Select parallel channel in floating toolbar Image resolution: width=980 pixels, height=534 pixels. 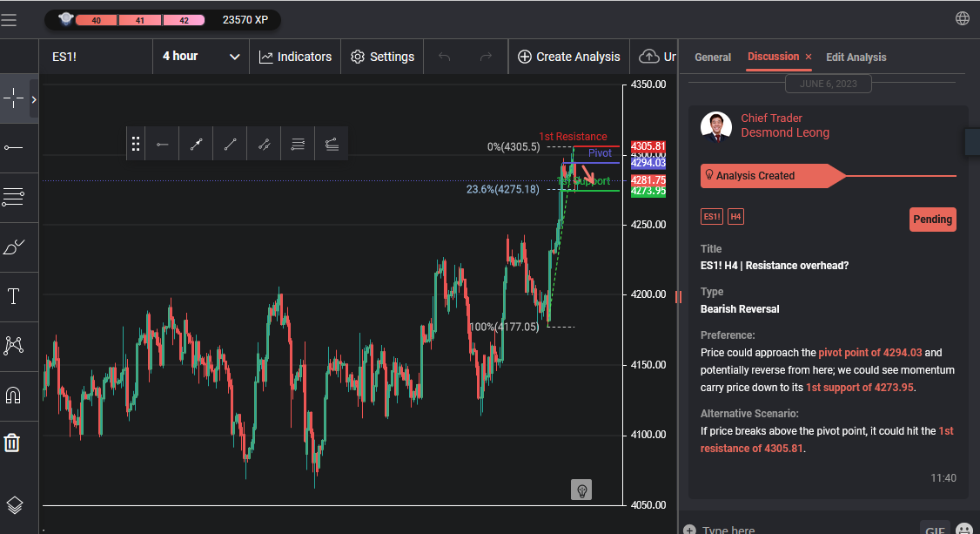click(x=265, y=145)
